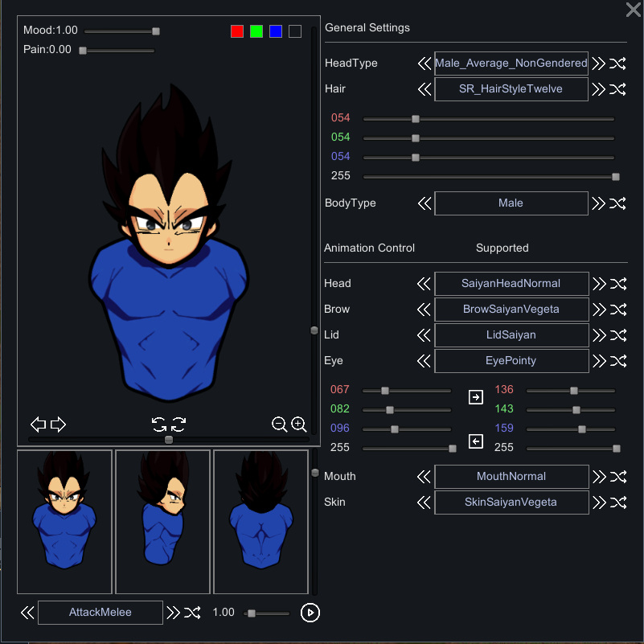Click the thumbnails vertical scrollbar handle
This screenshot has width=644, height=644.
pyautogui.click(x=315, y=473)
